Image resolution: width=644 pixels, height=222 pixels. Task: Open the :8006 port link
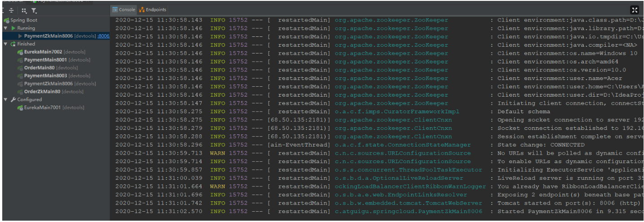(104, 36)
